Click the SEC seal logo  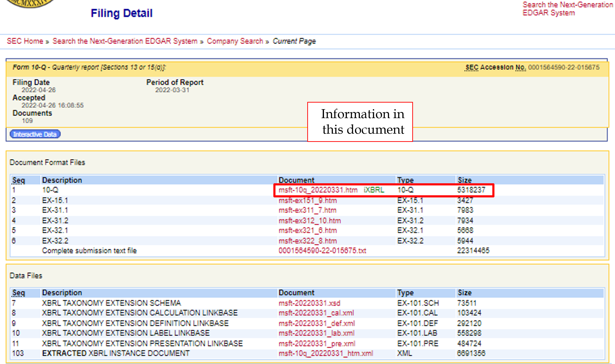[x=30, y=3]
